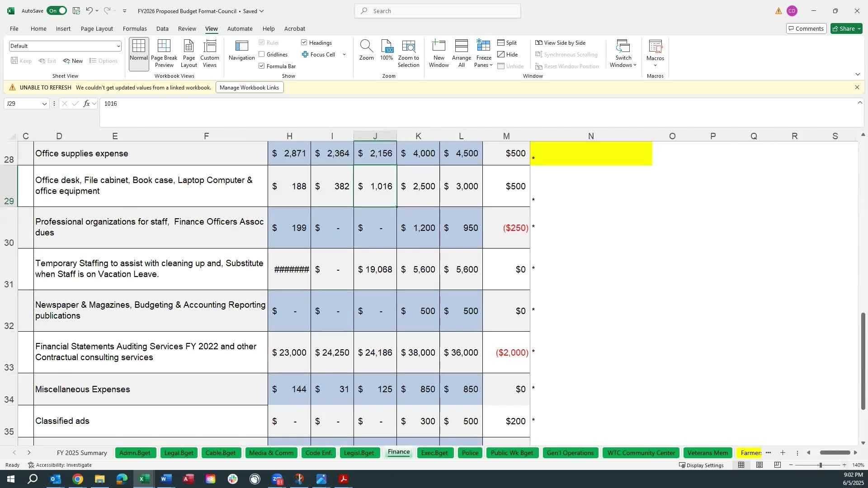This screenshot has height=488, width=868.
Task: Click zoom in plus button
Action: pyautogui.click(x=844, y=465)
